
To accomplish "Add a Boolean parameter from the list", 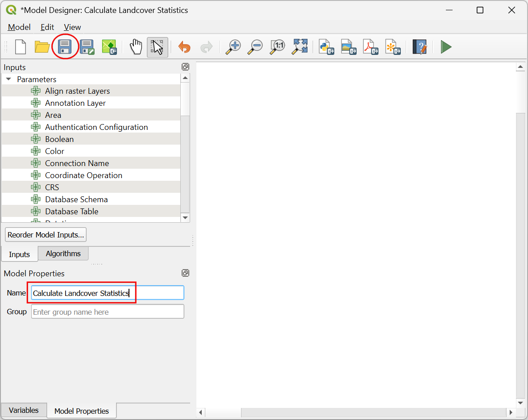I will 59,139.
